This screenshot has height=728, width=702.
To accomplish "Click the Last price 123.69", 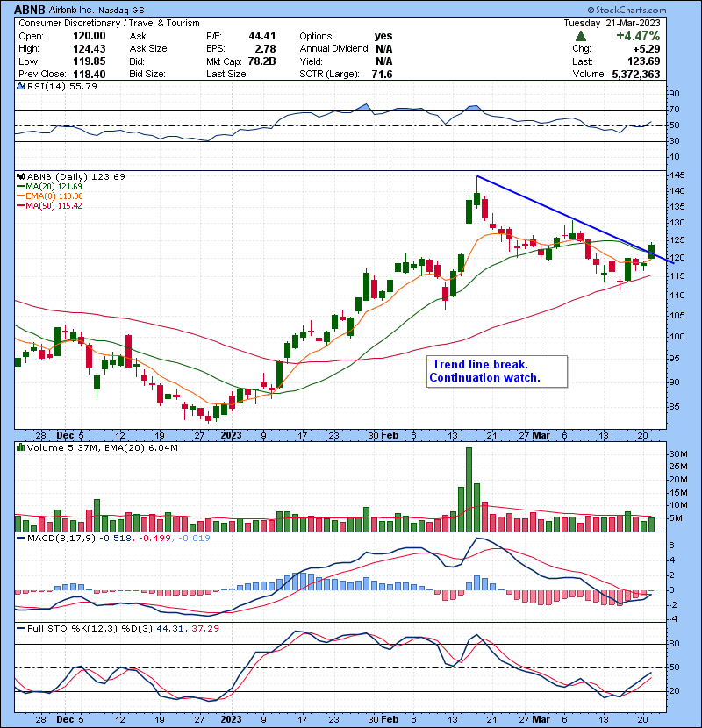I will pos(643,61).
